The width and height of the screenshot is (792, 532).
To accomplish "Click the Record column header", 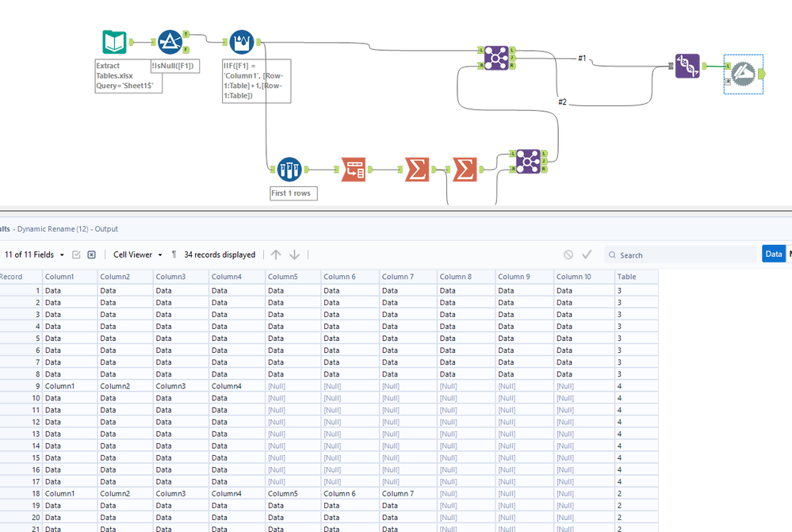I will pos(19,277).
